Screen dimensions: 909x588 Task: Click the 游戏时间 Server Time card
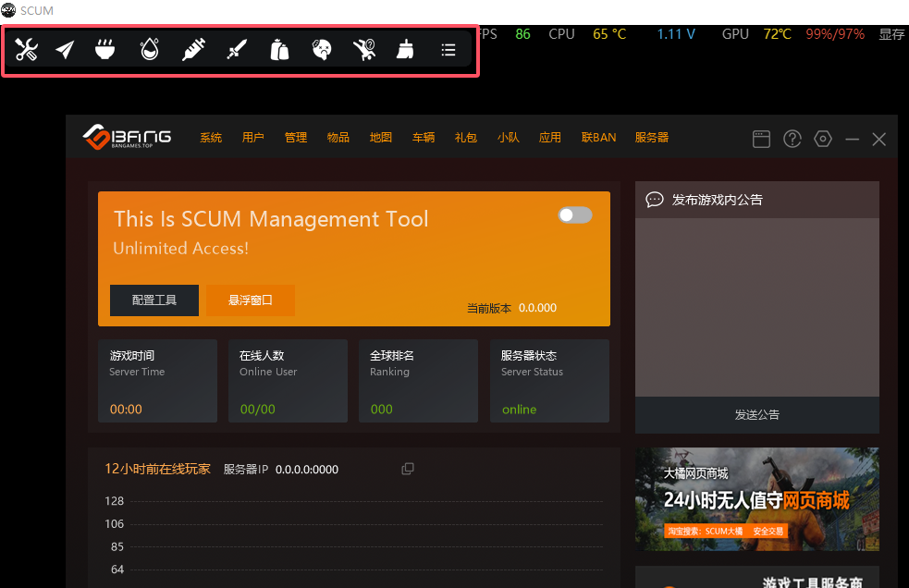click(158, 381)
